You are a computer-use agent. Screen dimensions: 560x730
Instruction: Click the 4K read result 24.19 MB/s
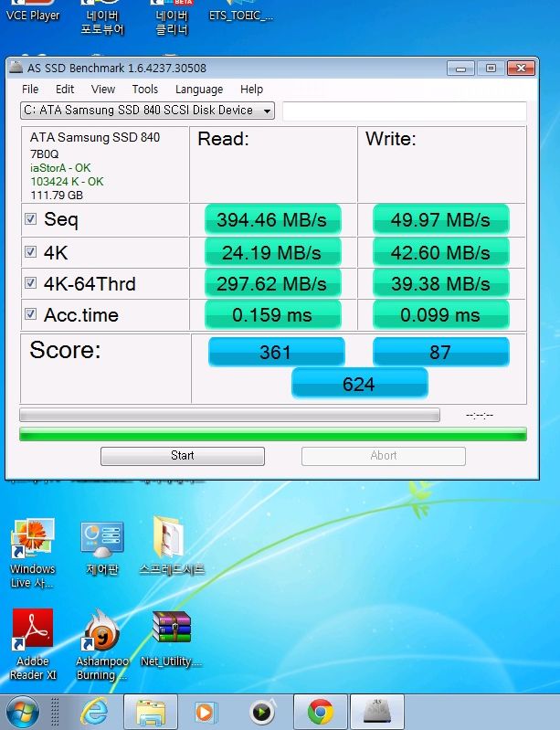[273, 252]
